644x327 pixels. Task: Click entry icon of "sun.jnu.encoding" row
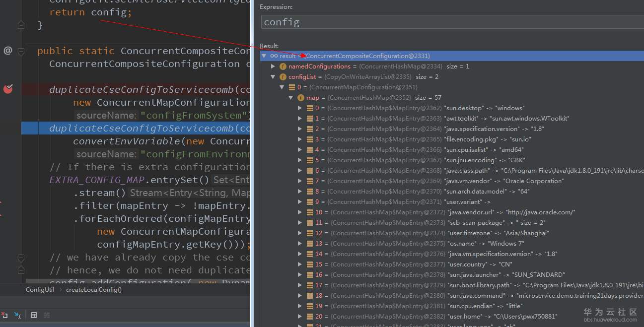[x=310, y=160]
